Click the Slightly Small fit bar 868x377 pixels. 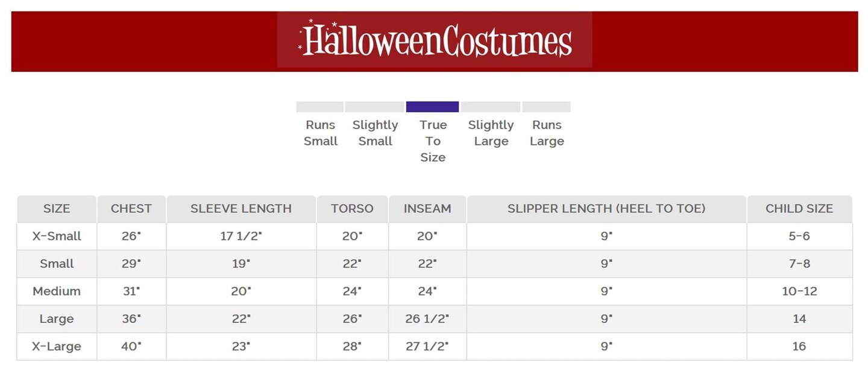pos(374,107)
